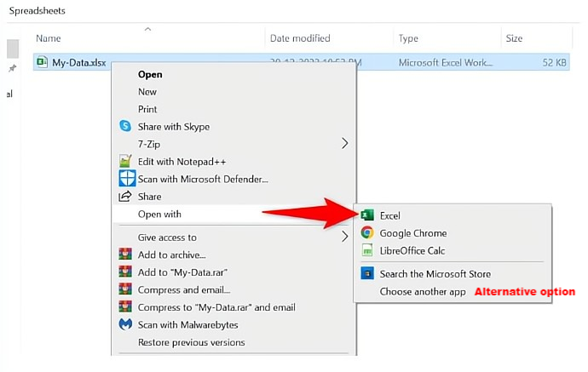Expand the Give access to submenu arrow
This screenshot has width=588, height=372.
[x=345, y=238]
